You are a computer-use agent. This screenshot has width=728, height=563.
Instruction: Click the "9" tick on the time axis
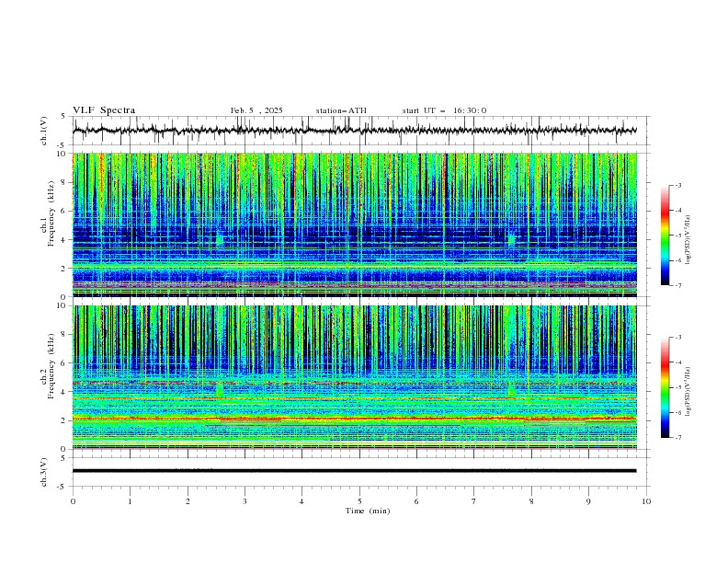(x=588, y=501)
